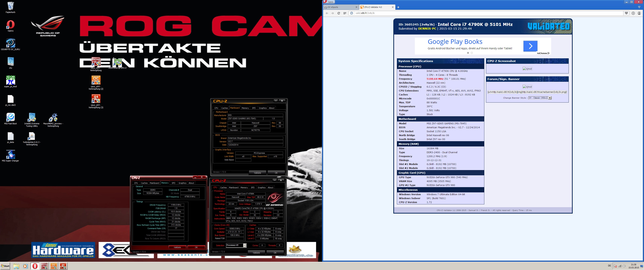Click the DENNIS-PC submitter link

pos(427,28)
